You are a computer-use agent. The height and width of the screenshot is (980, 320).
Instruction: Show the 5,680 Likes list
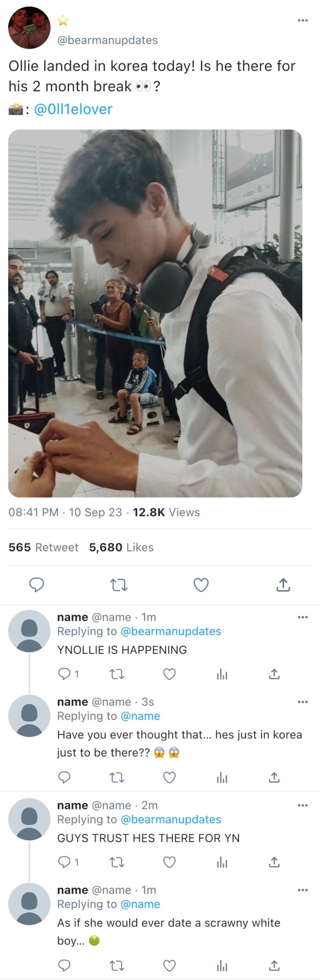(121, 547)
